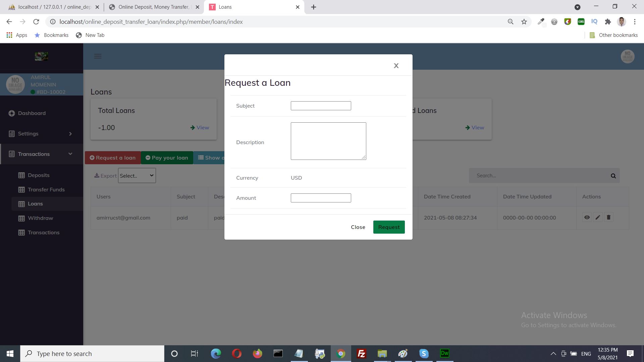Open the Export Select dropdown
Screen dimensions: 644x362
click(137, 176)
